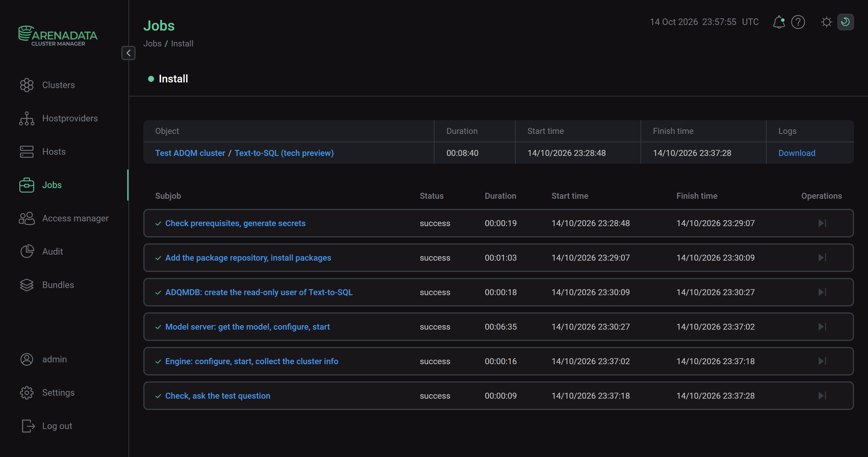Viewport: 868px width, 457px height.
Task: Open the Test ADQM cluster link
Action: (190, 153)
